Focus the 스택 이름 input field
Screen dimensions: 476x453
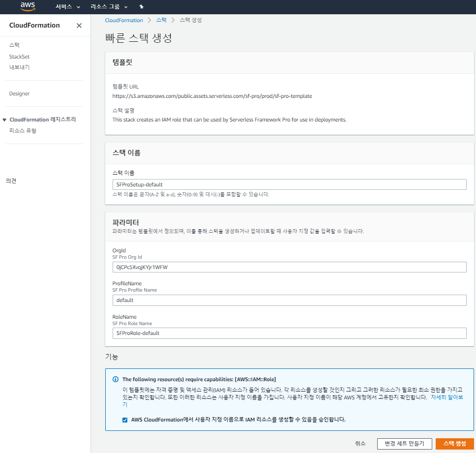[289, 184]
